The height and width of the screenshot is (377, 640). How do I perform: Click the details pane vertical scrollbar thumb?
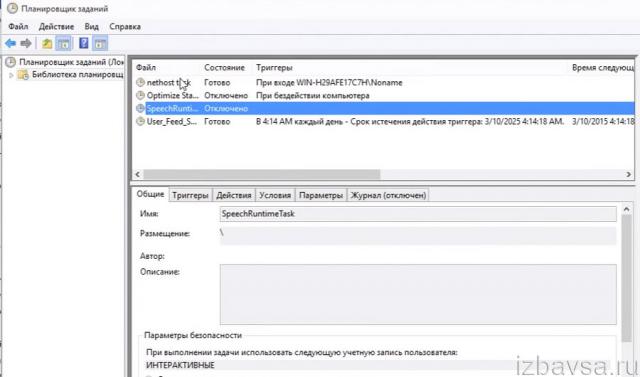(x=627, y=277)
